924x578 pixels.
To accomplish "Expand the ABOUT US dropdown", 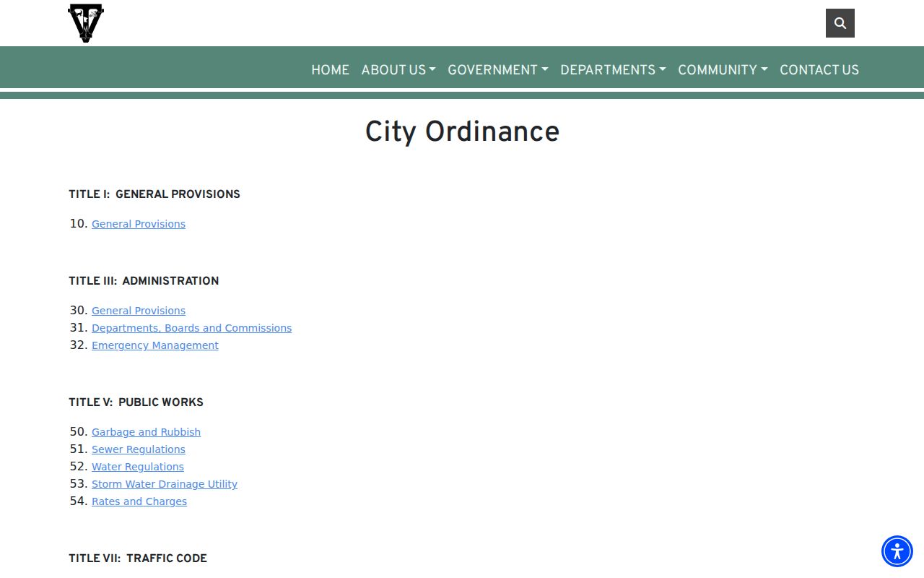I will (x=398, y=70).
